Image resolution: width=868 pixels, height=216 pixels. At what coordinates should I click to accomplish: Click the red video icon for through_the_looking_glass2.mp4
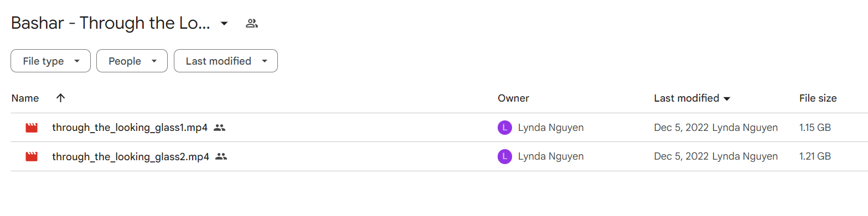click(32, 156)
